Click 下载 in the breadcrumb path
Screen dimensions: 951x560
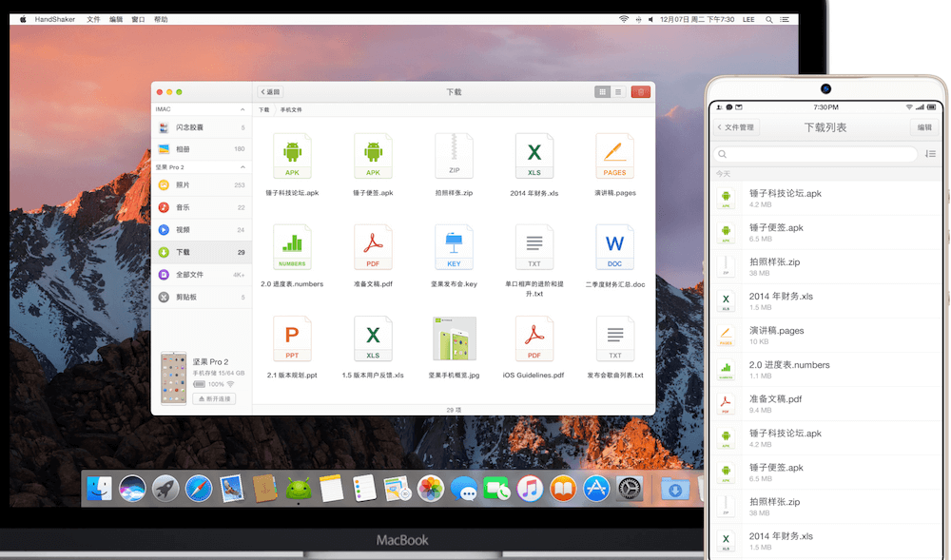click(x=263, y=109)
